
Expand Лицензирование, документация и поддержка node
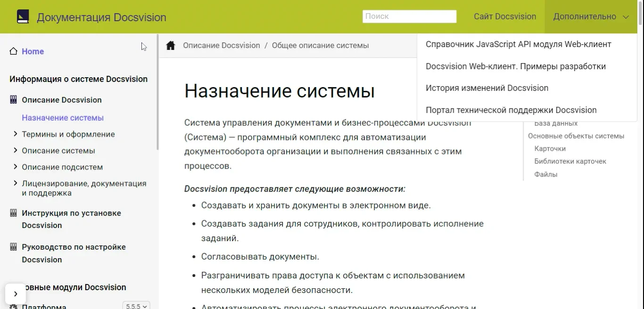[x=16, y=183]
